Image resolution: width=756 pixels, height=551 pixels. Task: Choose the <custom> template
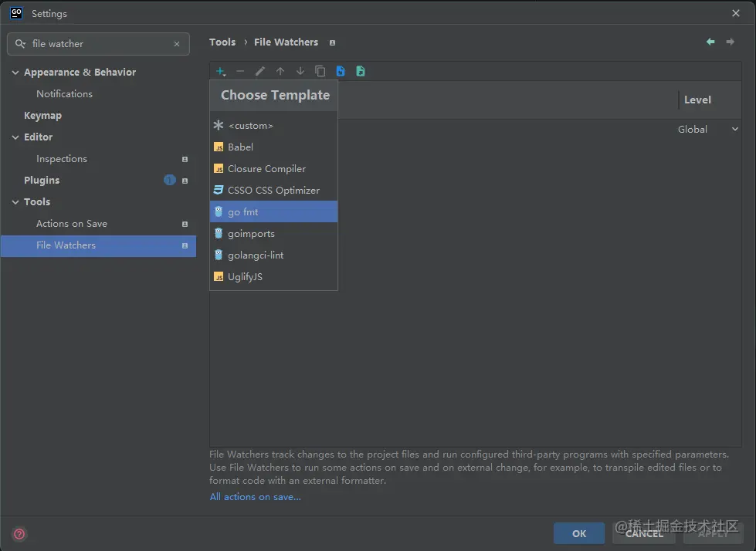273,125
